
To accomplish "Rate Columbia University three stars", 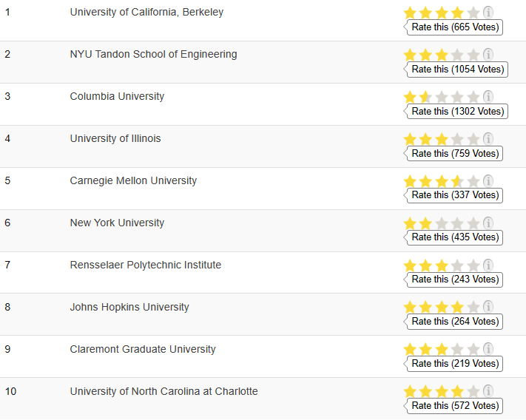I will click(442, 97).
